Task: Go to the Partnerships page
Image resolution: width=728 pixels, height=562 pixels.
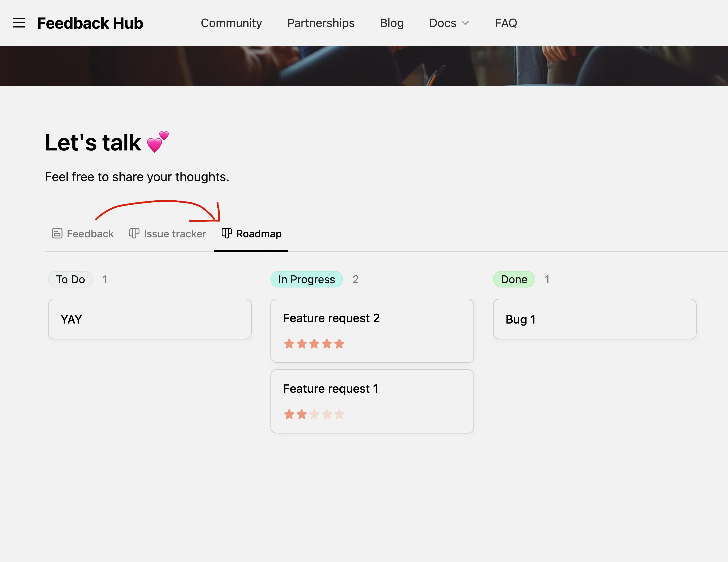Action: click(x=321, y=23)
